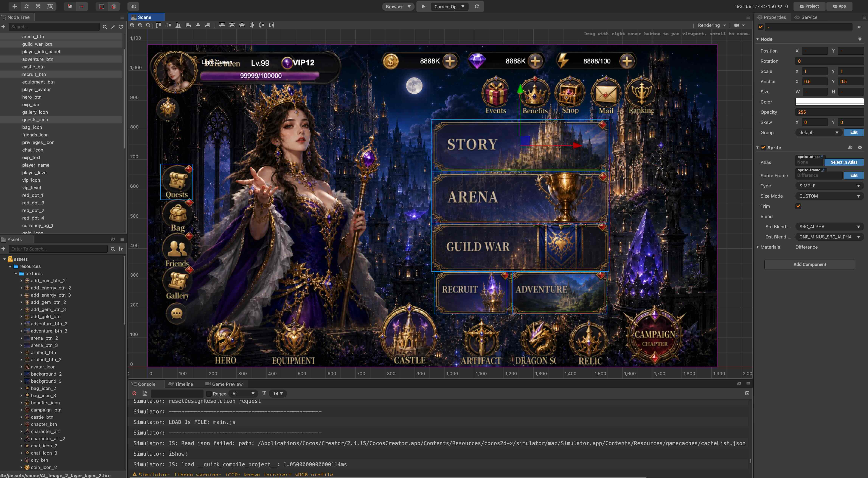Switch to the Game Preview tab
Screen dimensions: 868x478
tap(224, 384)
